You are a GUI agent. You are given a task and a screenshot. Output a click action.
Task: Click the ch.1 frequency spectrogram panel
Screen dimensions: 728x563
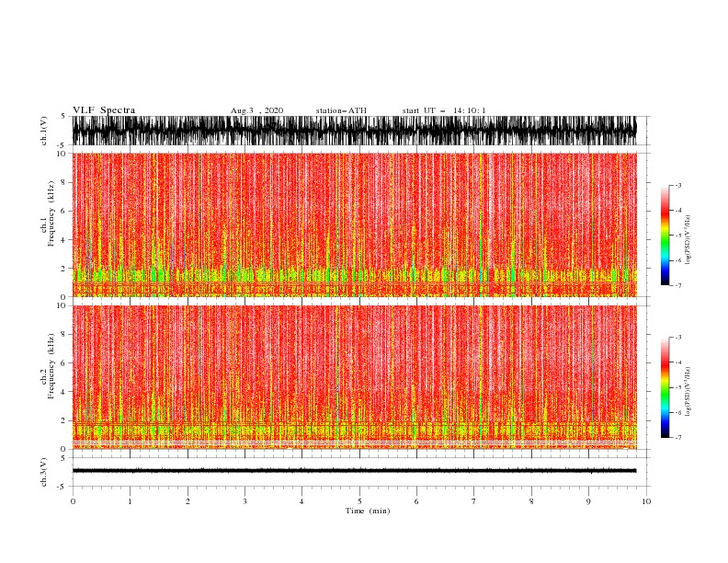(354, 224)
